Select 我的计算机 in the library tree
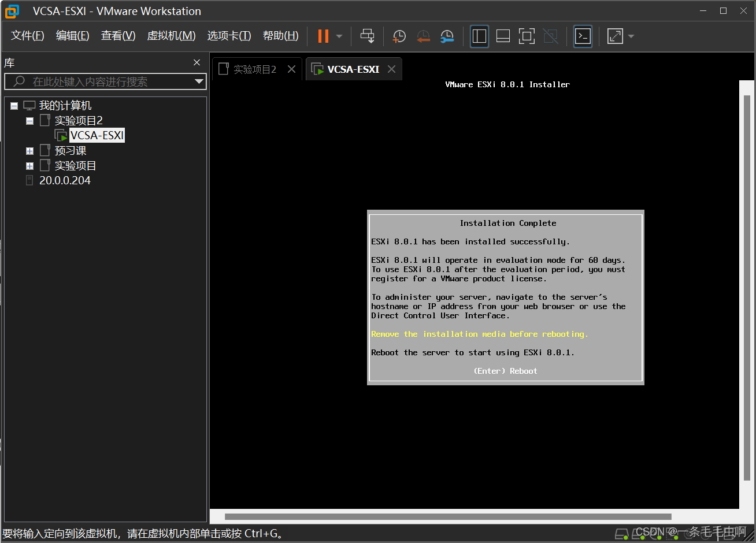 click(65, 106)
